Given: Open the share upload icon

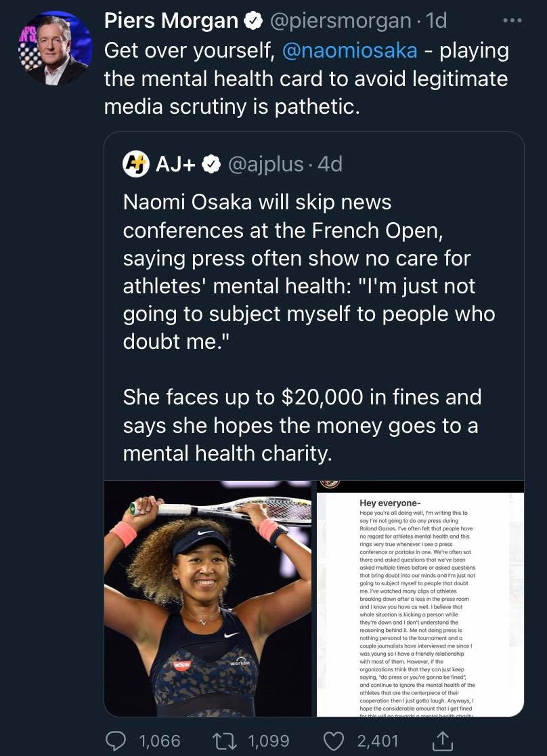Looking at the screenshot, I should coord(443,740).
